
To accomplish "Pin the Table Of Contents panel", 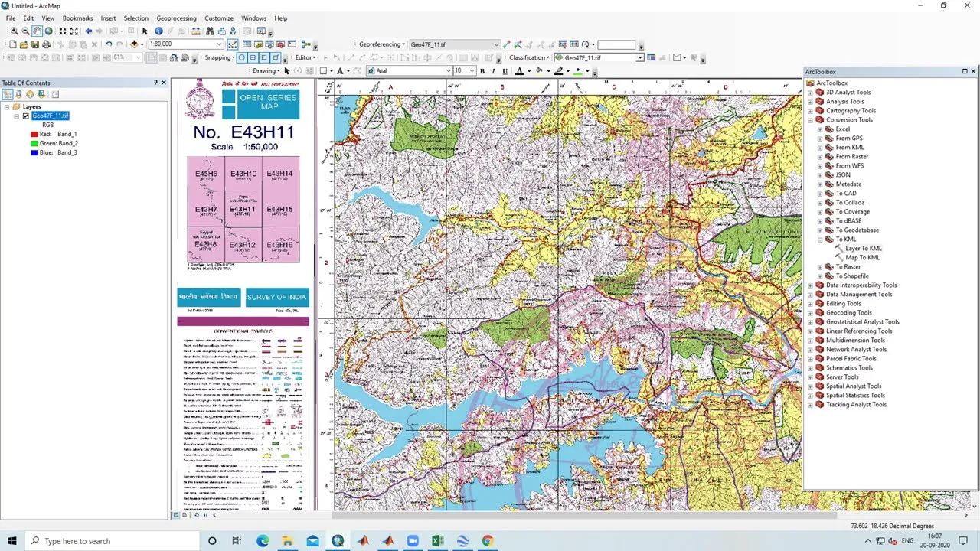I will click(155, 83).
